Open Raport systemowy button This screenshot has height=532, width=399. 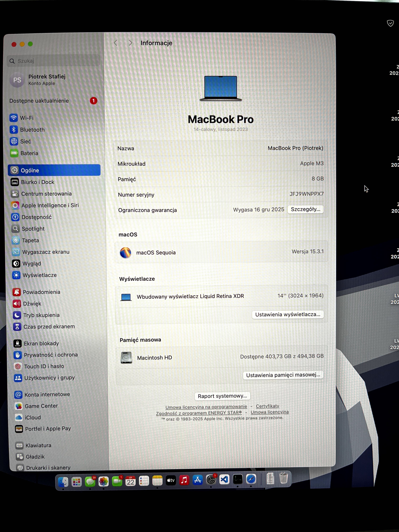222,396
